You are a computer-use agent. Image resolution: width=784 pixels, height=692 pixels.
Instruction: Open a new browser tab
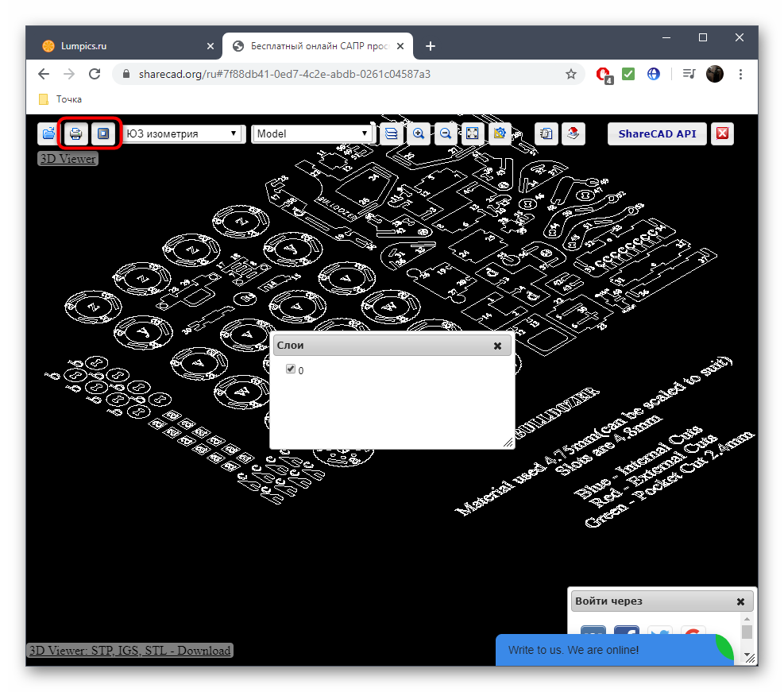point(431,46)
